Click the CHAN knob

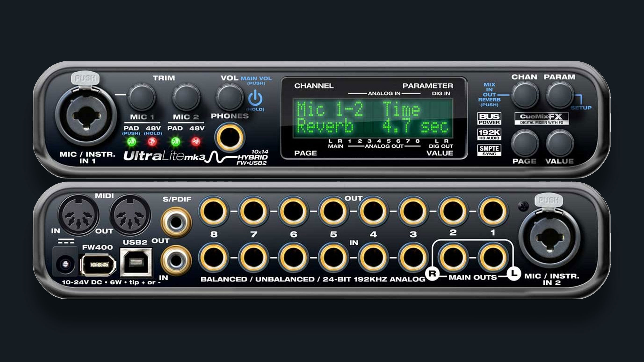(525, 95)
